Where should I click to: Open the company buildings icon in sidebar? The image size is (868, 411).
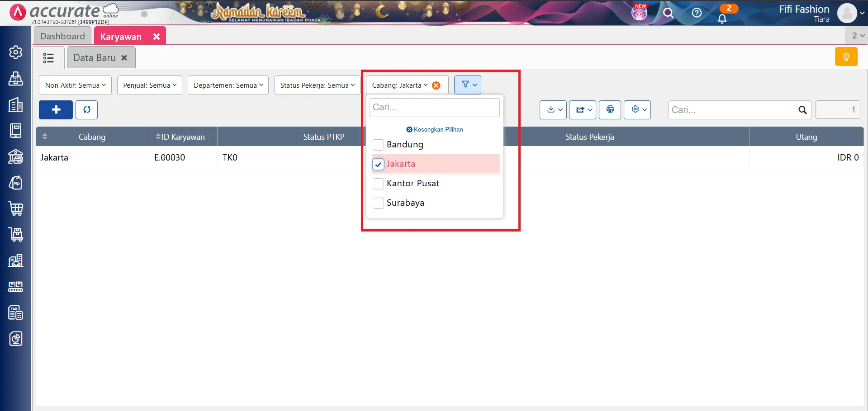tap(16, 105)
